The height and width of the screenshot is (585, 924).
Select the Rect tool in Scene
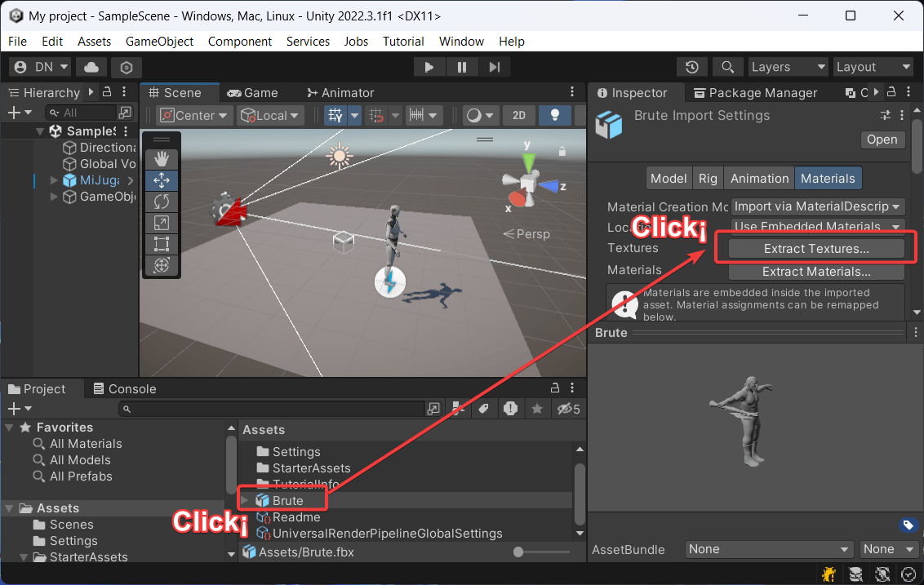162,244
